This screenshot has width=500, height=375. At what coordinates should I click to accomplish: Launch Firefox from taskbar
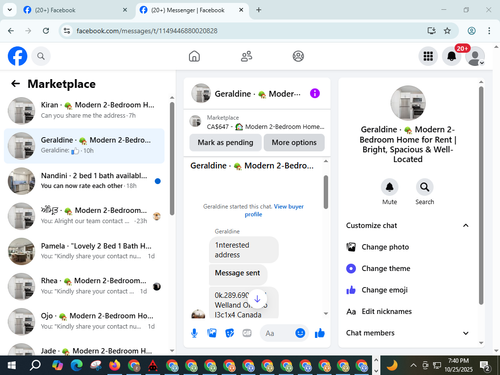[115, 366]
